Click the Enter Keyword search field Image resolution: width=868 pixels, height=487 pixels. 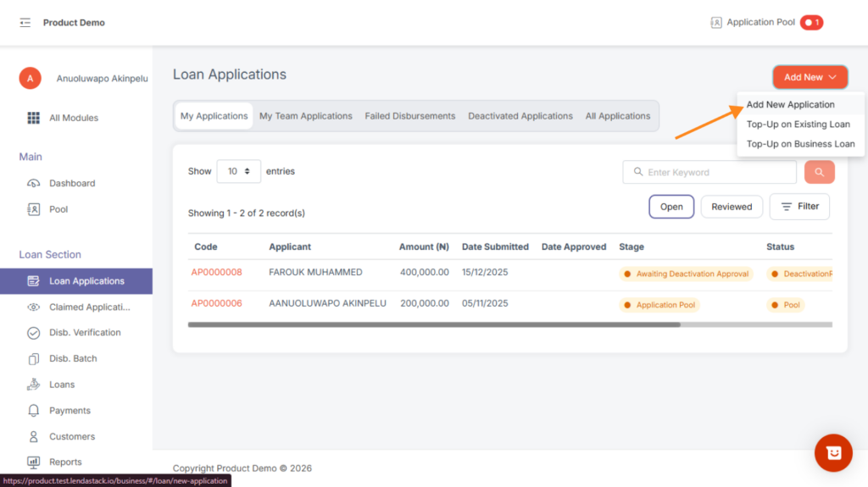click(x=716, y=172)
